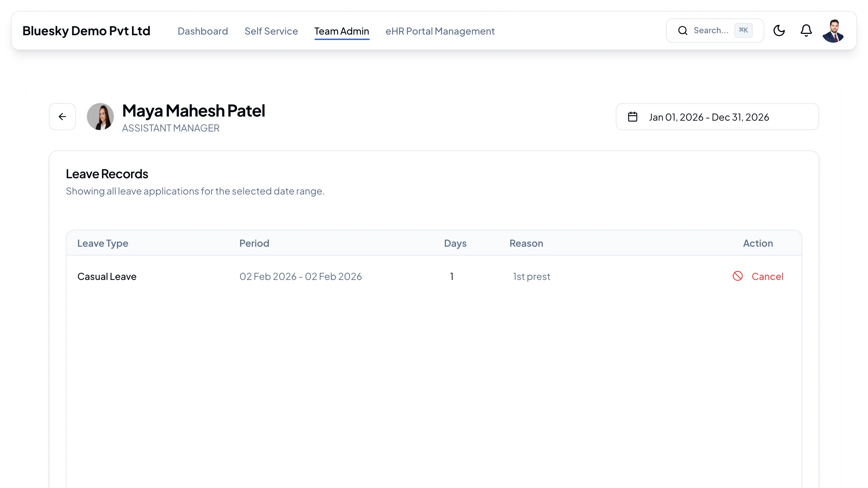The width and height of the screenshot is (868, 488).
Task: Click the Maya Mahesh Patel name heading
Action: tap(194, 111)
